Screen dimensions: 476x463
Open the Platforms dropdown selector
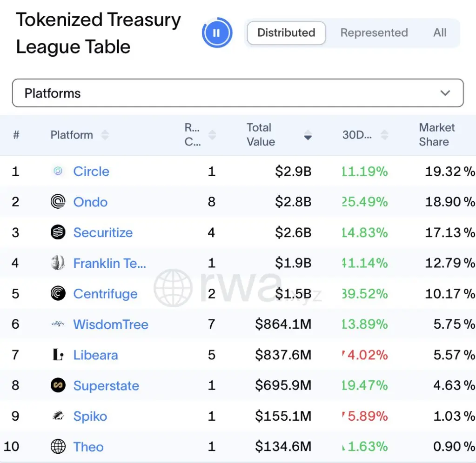(238, 93)
